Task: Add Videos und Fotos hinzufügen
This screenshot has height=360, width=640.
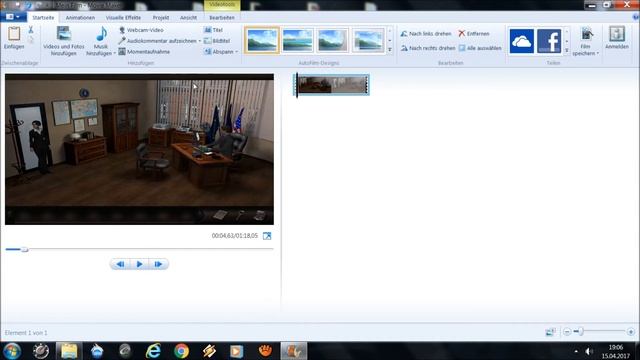Action: pos(64,41)
